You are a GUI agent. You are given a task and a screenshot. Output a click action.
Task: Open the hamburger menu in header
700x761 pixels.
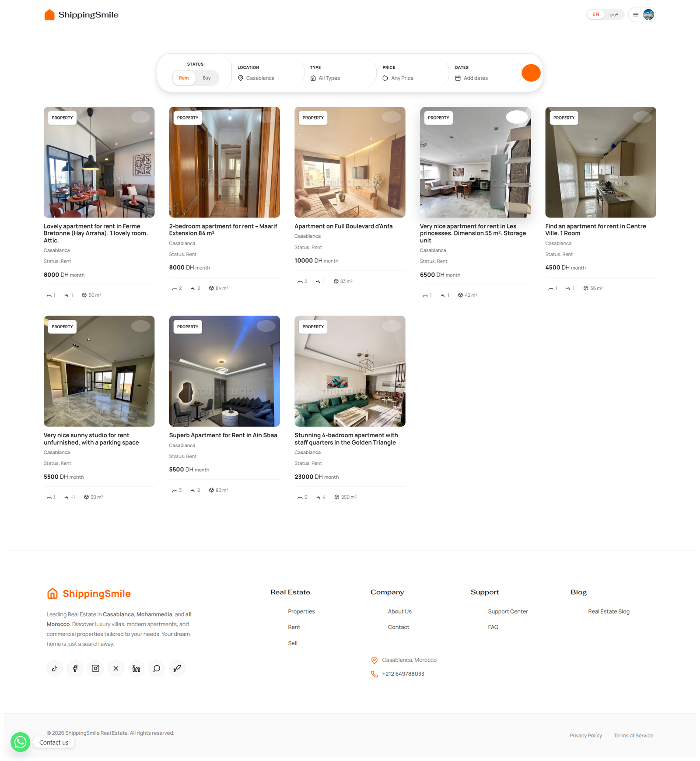click(636, 14)
